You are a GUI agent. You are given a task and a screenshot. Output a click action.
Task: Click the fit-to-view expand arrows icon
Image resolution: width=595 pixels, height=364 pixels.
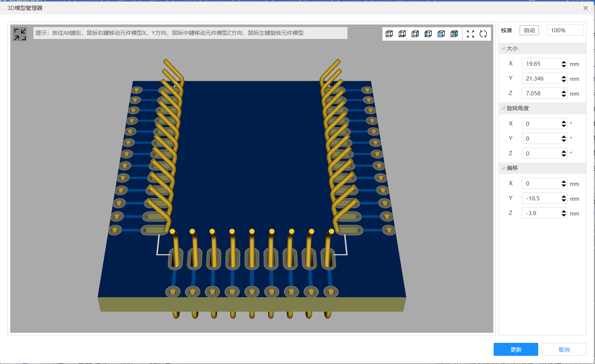point(470,34)
